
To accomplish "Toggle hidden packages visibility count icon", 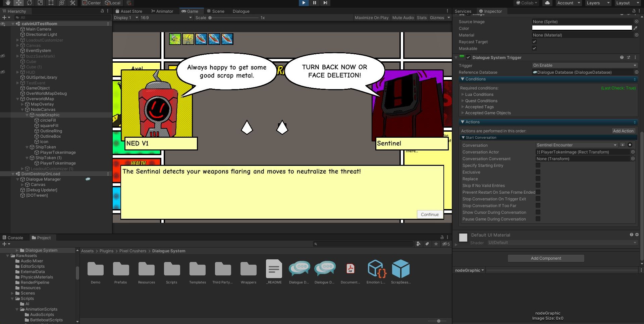I will (446, 244).
